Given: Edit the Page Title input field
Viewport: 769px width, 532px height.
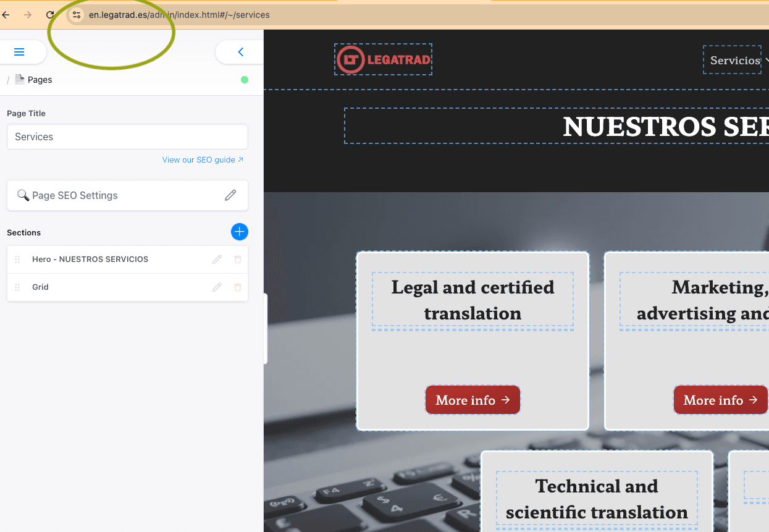Looking at the screenshot, I should (127, 137).
